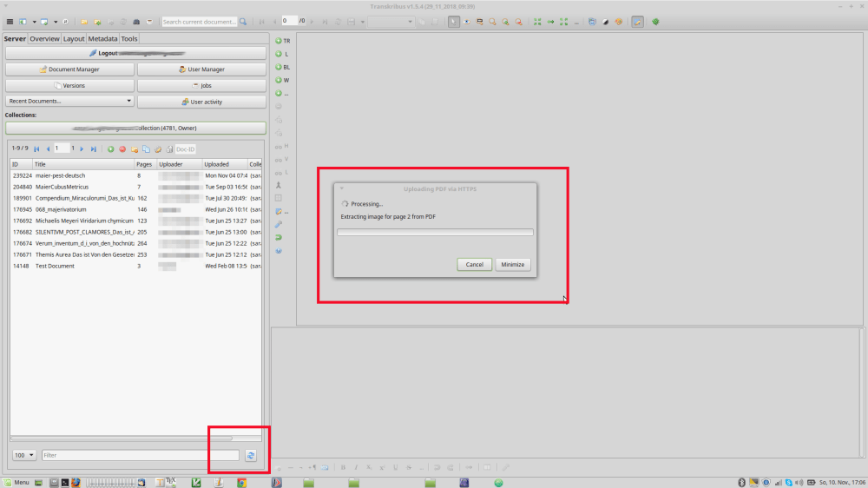Minimize the upload progress dialog

pos(513,265)
